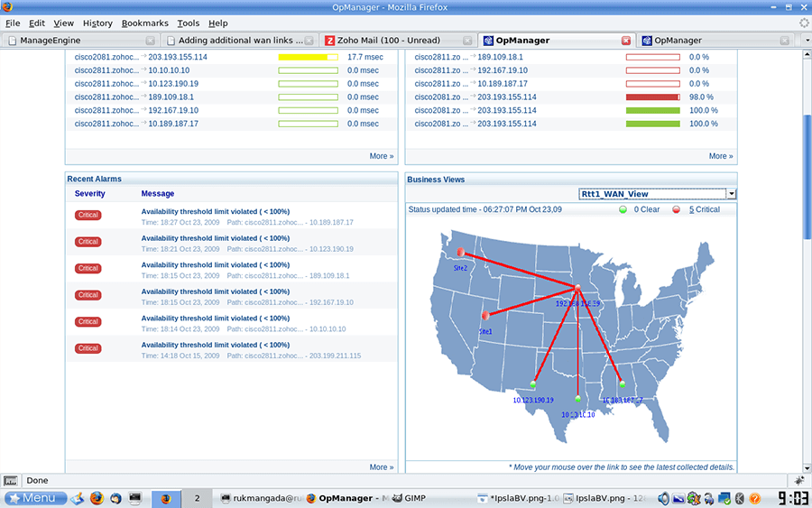Click Critical badge for alarm path 203.199.211.115
Image resolution: width=812 pixels, height=508 pixels.
pos(88,348)
